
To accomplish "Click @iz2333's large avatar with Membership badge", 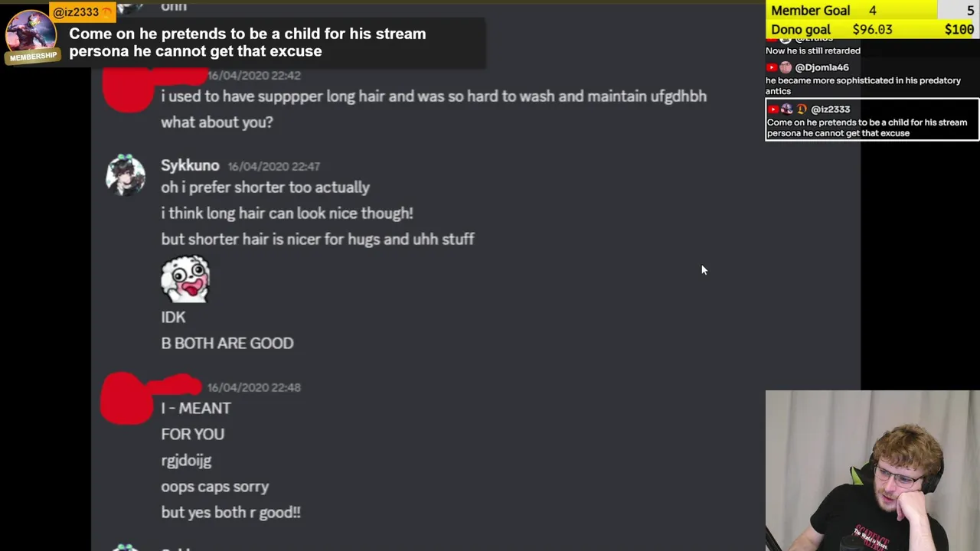I will pyautogui.click(x=31, y=32).
